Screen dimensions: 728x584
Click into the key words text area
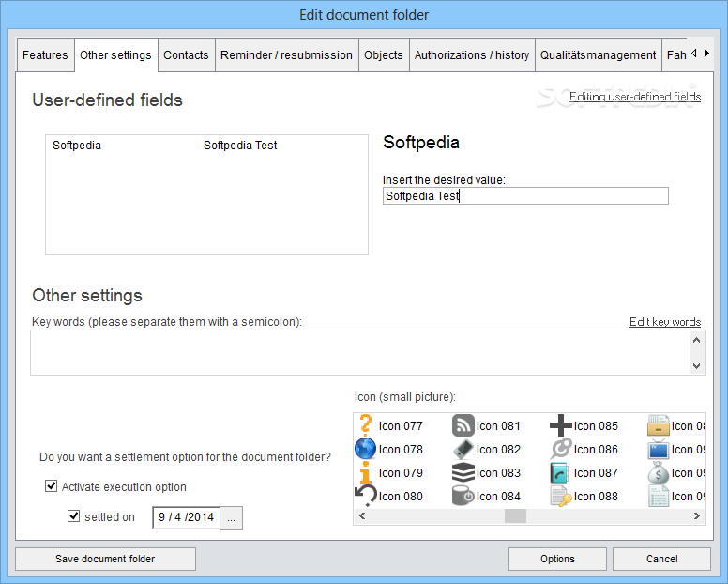[x=361, y=353]
